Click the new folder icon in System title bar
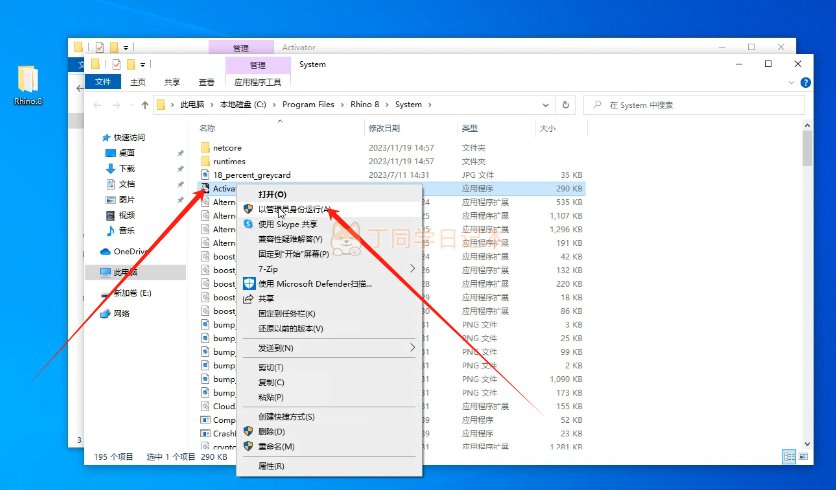This screenshot has height=490, width=836. [131, 65]
